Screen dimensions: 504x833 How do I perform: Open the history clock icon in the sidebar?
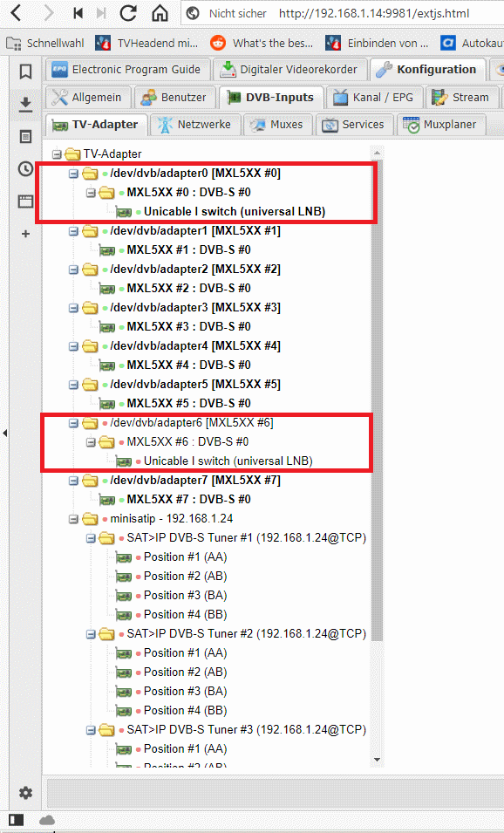25,169
